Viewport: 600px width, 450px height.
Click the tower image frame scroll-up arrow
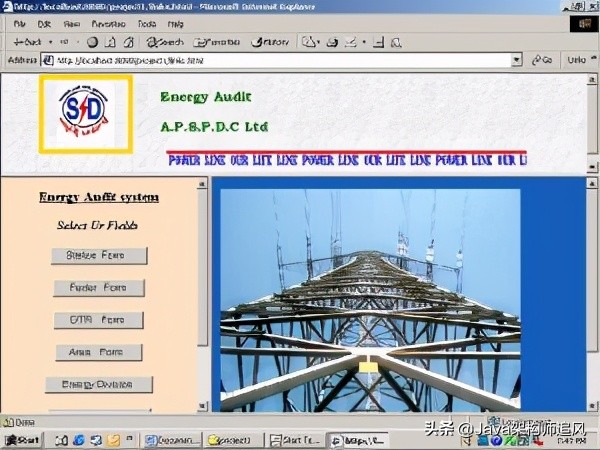(592, 184)
